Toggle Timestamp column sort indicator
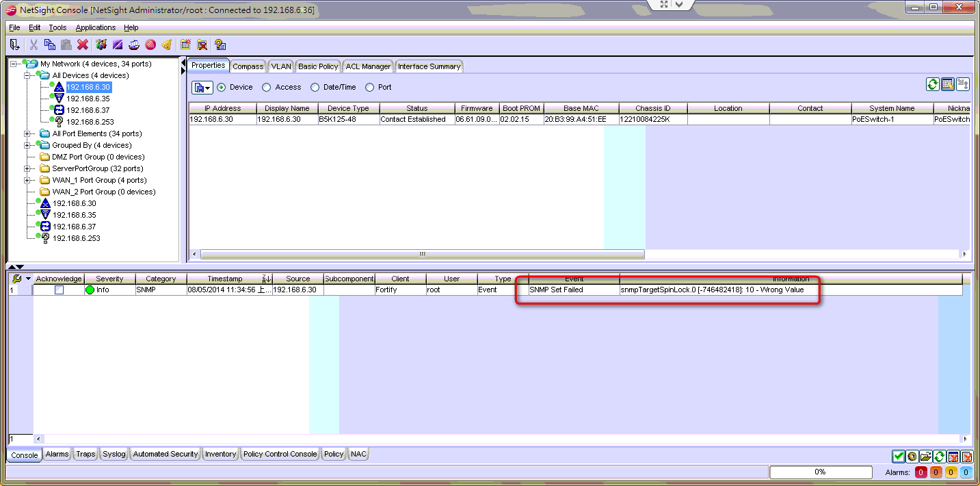This screenshot has height=486, width=980. point(266,279)
